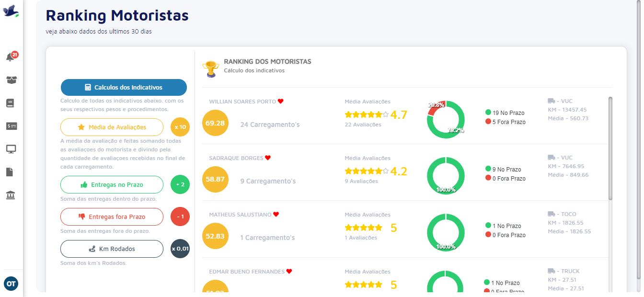Image resolution: width=644 pixels, height=297 pixels.
Task: Open the monitor screen sidebar icon
Action: [x=11, y=149]
